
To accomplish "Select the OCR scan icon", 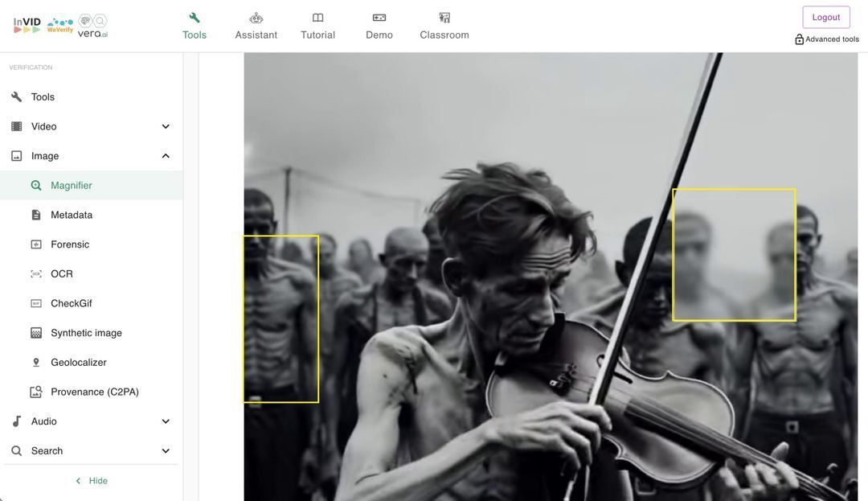I will click(x=36, y=274).
